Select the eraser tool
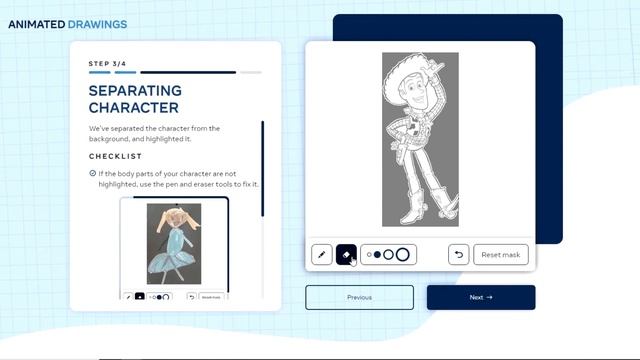 [346, 255]
